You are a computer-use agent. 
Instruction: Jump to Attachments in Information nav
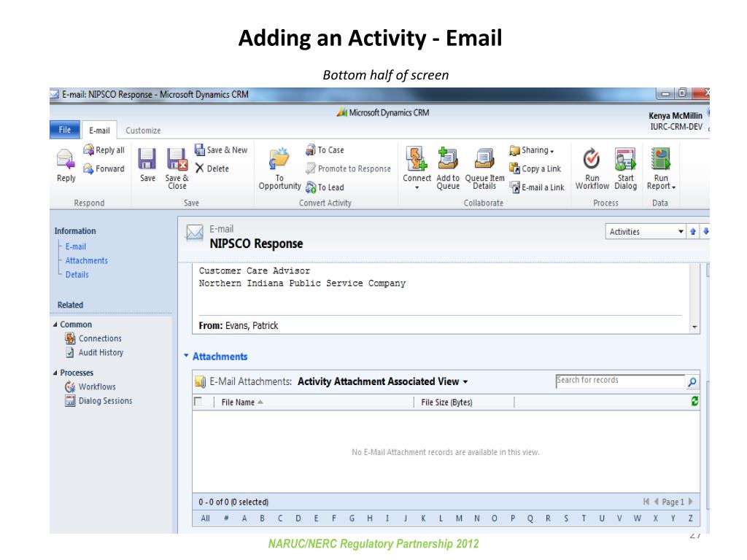click(87, 260)
